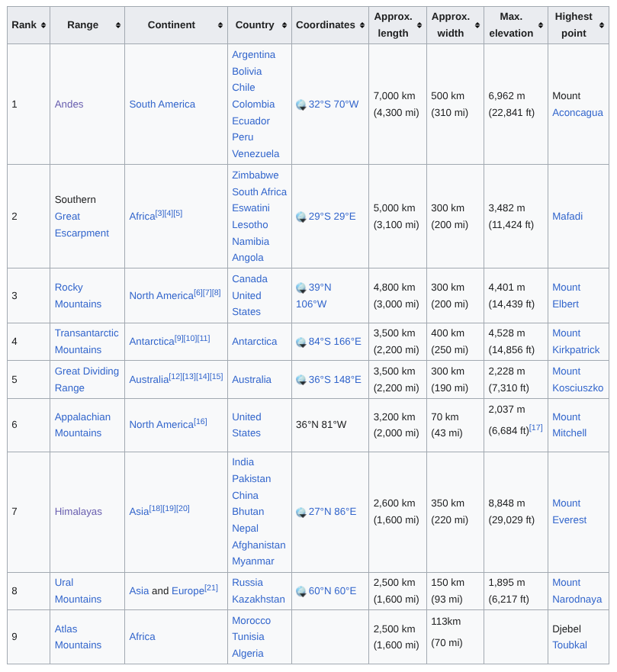This screenshot has width=617, height=672.
Task: Select the Djebel text in Atlas row
Action: point(567,629)
